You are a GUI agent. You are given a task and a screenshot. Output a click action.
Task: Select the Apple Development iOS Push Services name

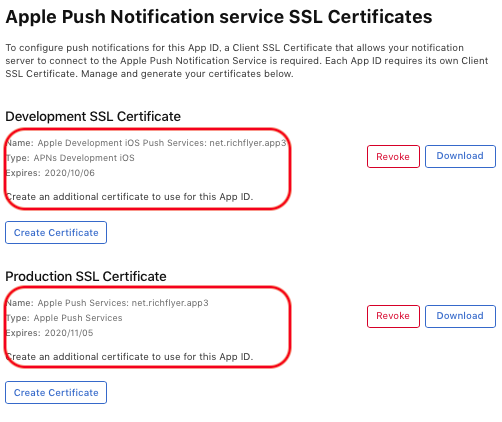click(162, 143)
